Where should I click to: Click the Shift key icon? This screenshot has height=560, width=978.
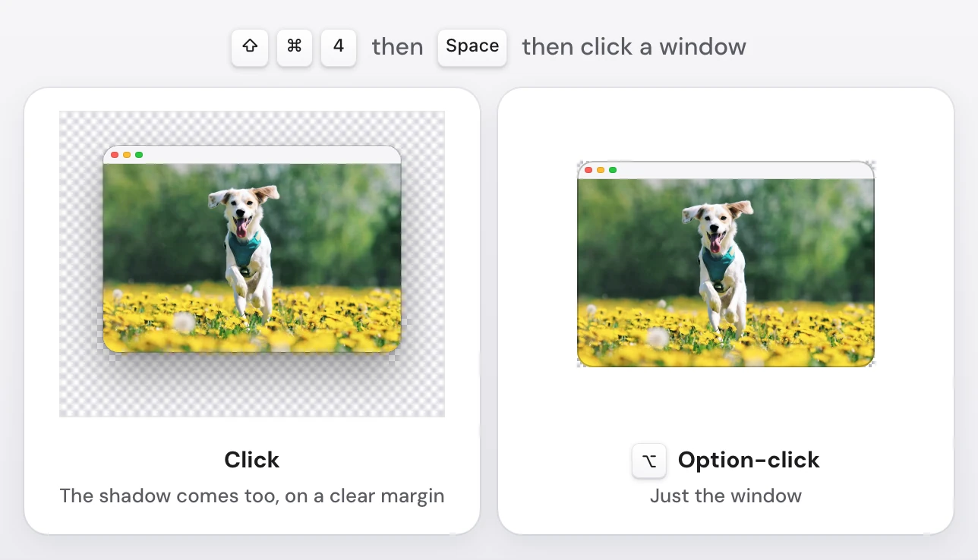tap(250, 47)
